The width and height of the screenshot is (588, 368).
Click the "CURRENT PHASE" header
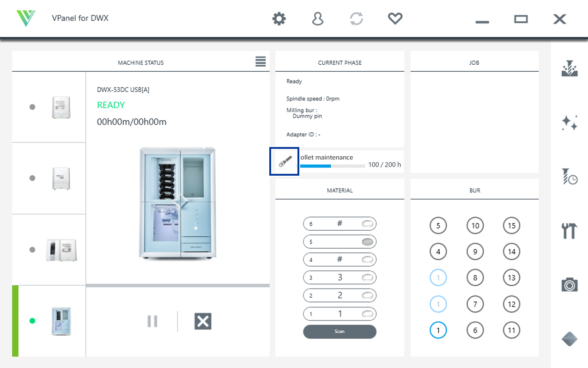tap(339, 62)
